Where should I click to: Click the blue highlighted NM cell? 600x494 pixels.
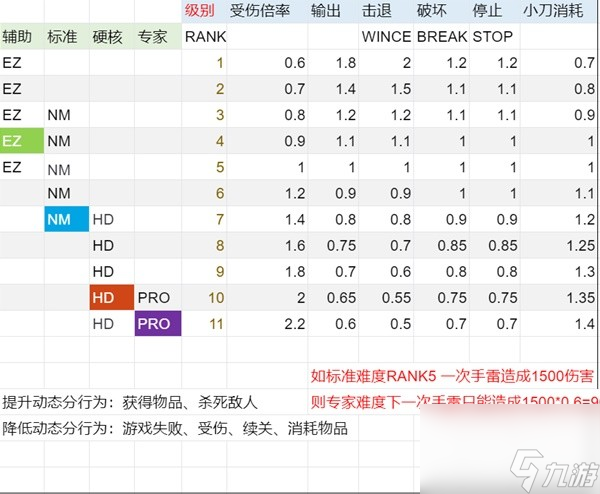coord(67,219)
